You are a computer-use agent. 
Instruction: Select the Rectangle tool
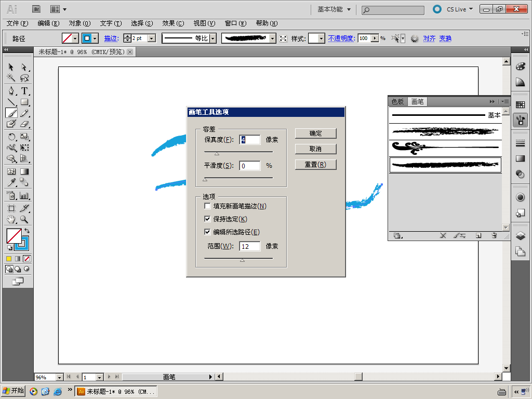[x=24, y=102]
